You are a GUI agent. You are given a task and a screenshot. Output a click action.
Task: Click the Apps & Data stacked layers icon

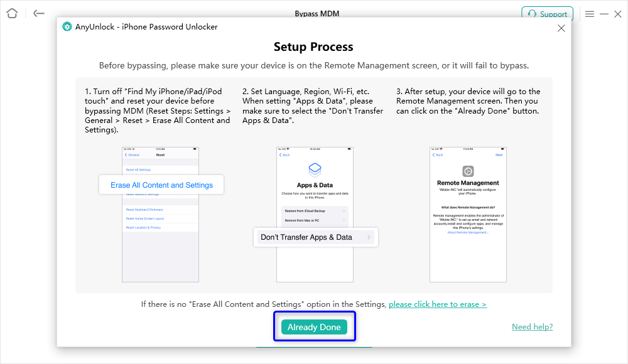pyautogui.click(x=315, y=170)
